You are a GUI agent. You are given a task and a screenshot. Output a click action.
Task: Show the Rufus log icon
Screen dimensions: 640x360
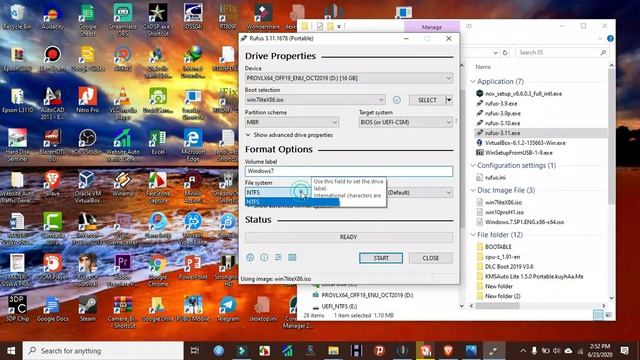point(292,258)
